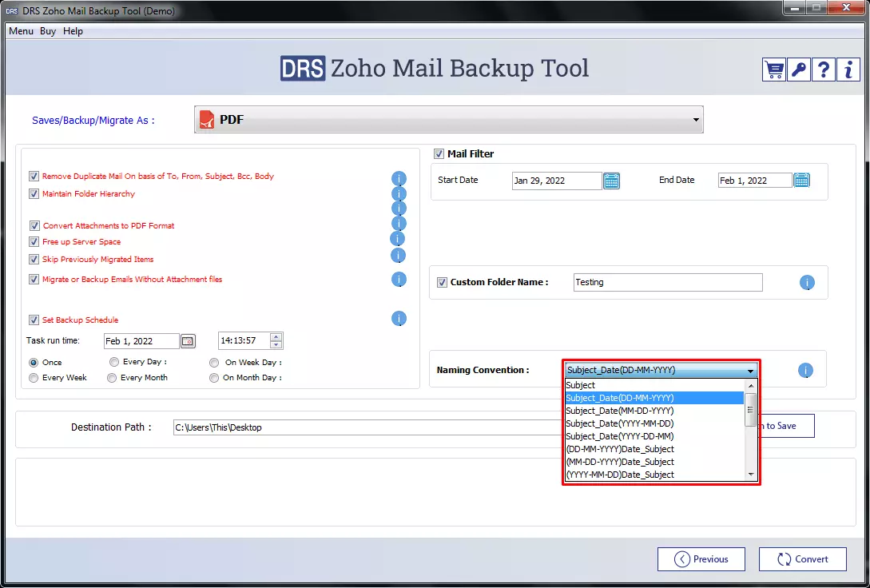Toggle Free up Server Space checkbox
870x588 pixels.
point(34,242)
